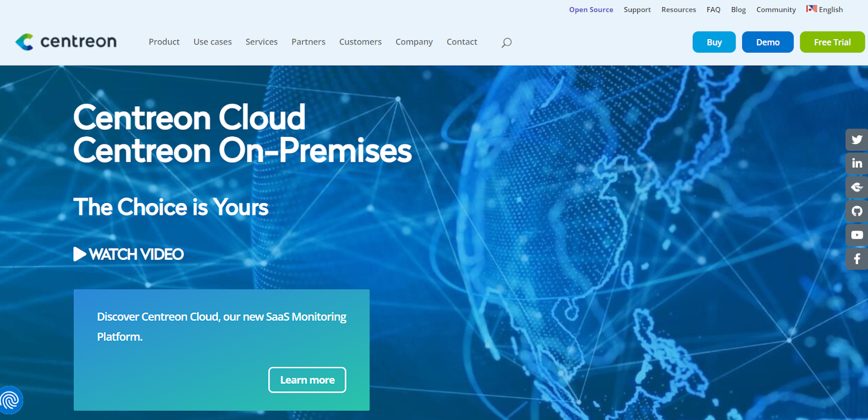The width and height of the screenshot is (868, 420).
Task: Click the Learn more button
Action: click(x=307, y=380)
